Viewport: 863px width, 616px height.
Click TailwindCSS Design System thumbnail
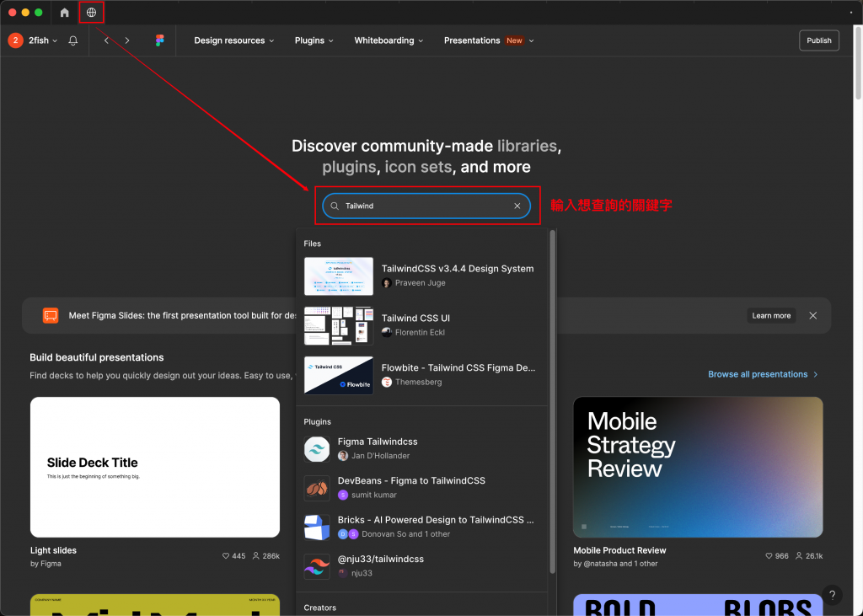tap(339, 276)
